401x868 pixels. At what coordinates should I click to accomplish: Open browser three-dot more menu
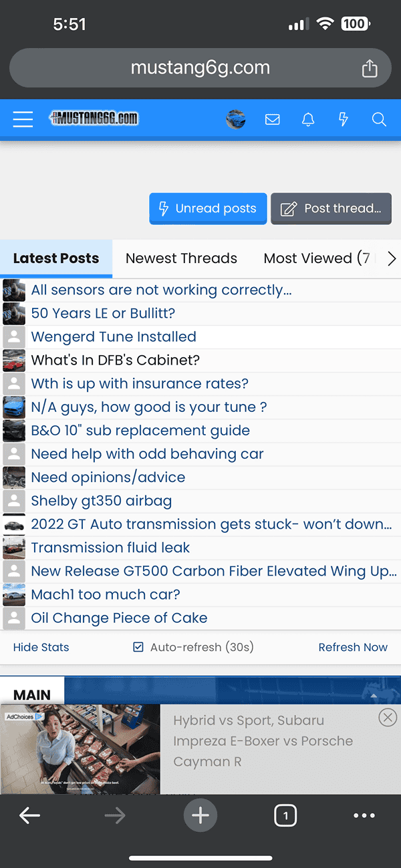click(364, 815)
